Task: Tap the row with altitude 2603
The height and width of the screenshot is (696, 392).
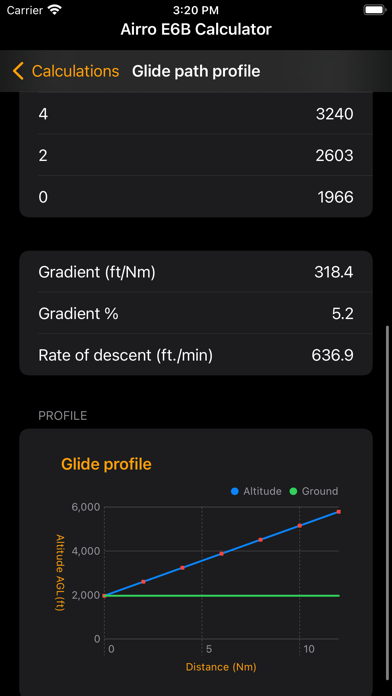Action: (196, 155)
